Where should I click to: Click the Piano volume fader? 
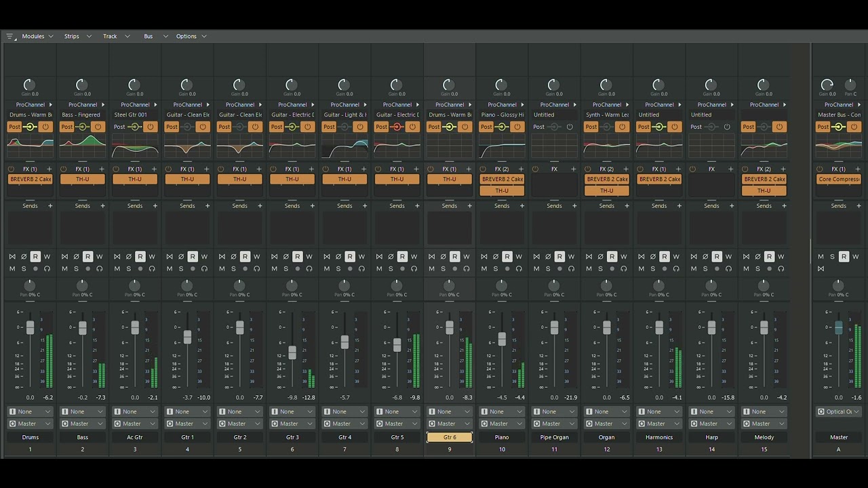point(502,340)
